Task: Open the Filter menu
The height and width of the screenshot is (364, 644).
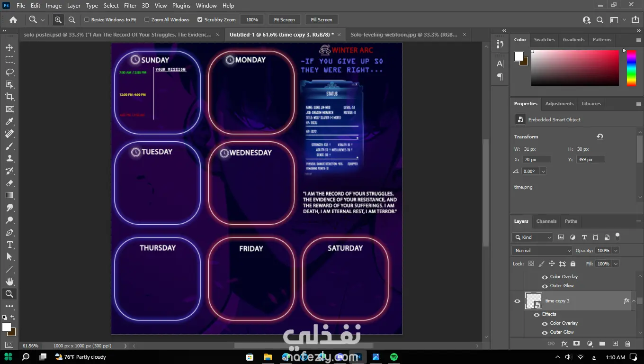Action: (130, 6)
